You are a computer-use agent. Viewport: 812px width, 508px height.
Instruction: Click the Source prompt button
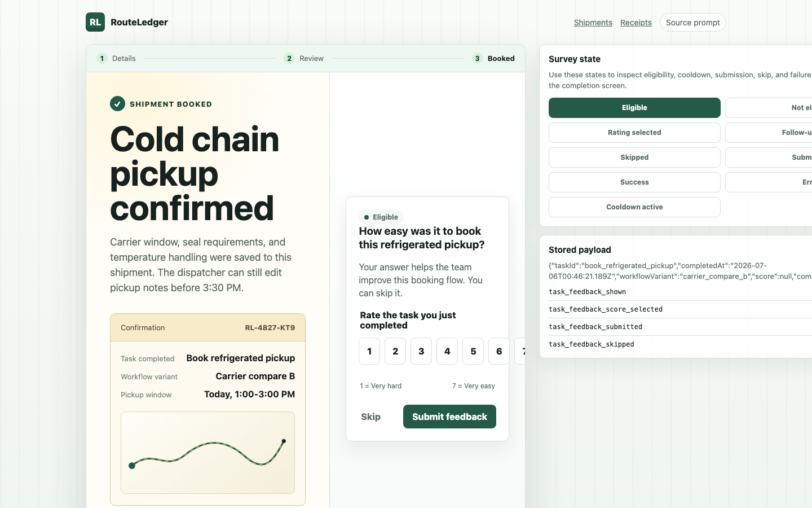[692, 23]
